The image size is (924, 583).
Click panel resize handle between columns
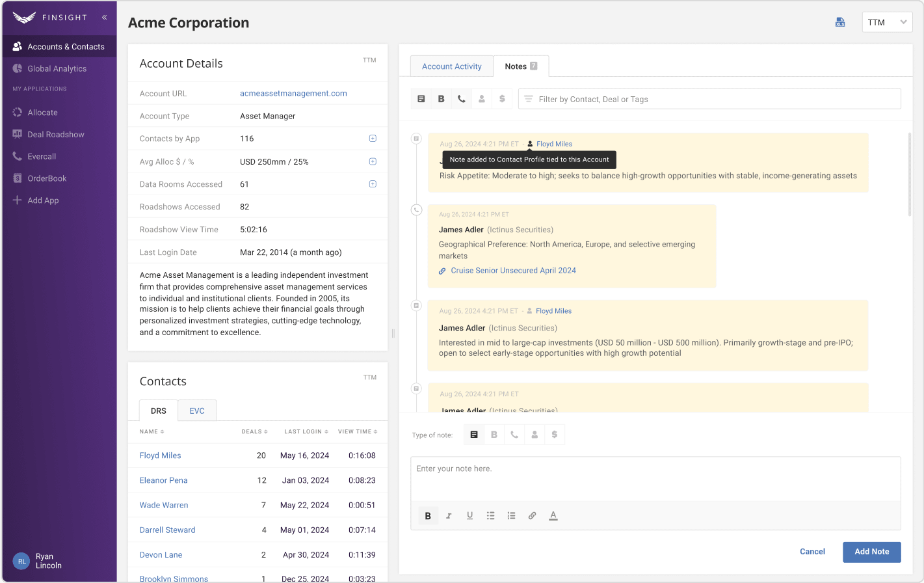pos(393,333)
